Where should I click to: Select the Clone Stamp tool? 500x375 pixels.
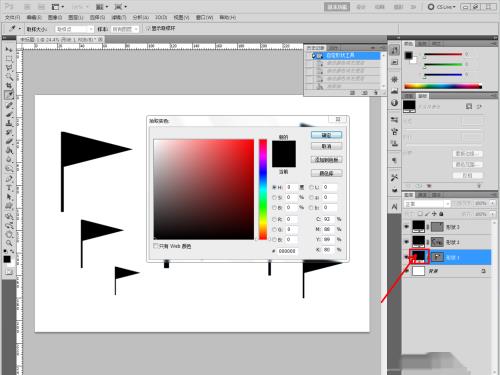pos(9,123)
